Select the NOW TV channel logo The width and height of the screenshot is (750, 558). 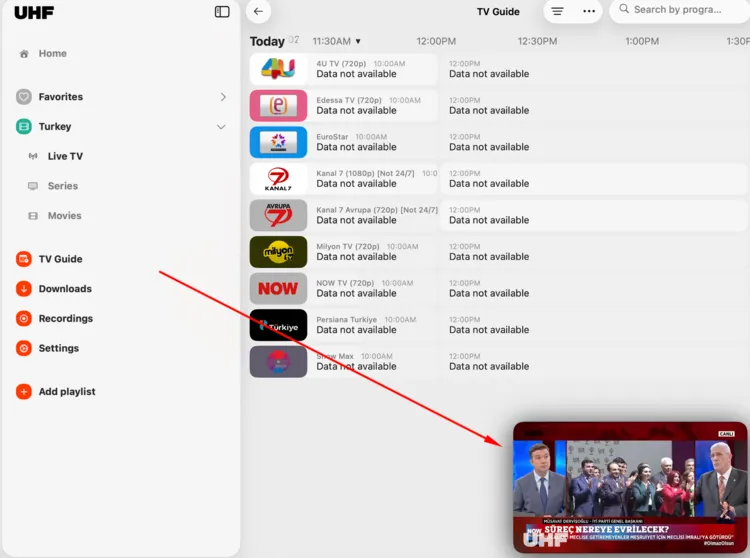point(278,289)
